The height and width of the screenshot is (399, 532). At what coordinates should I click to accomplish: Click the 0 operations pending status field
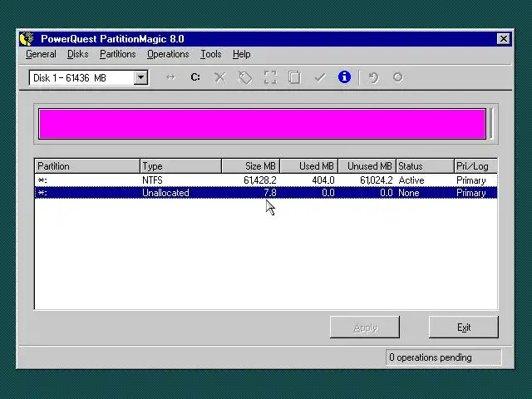[443, 357]
